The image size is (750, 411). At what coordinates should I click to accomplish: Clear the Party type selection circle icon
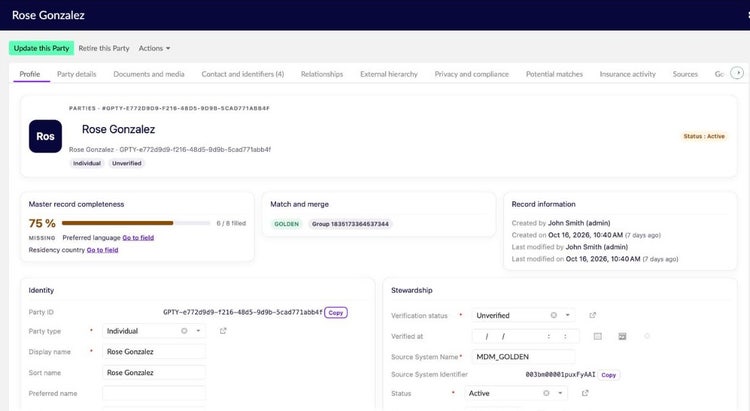click(184, 331)
